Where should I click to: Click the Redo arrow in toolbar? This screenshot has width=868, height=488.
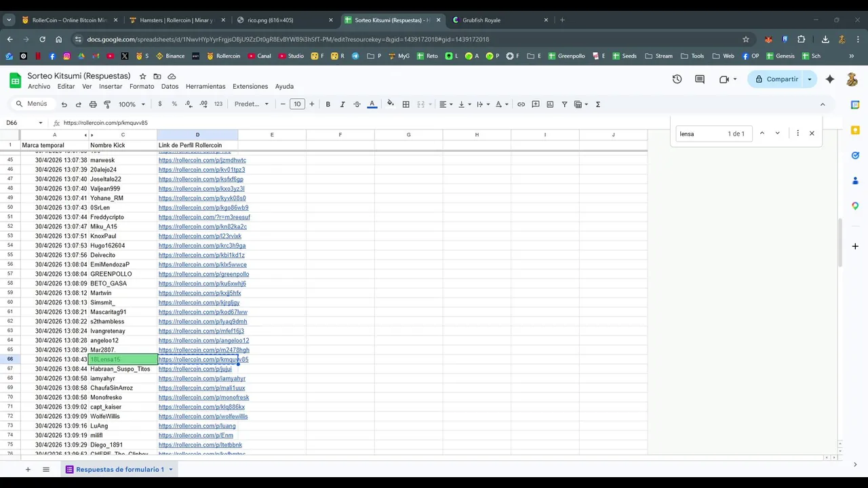click(x=79, y=104)
